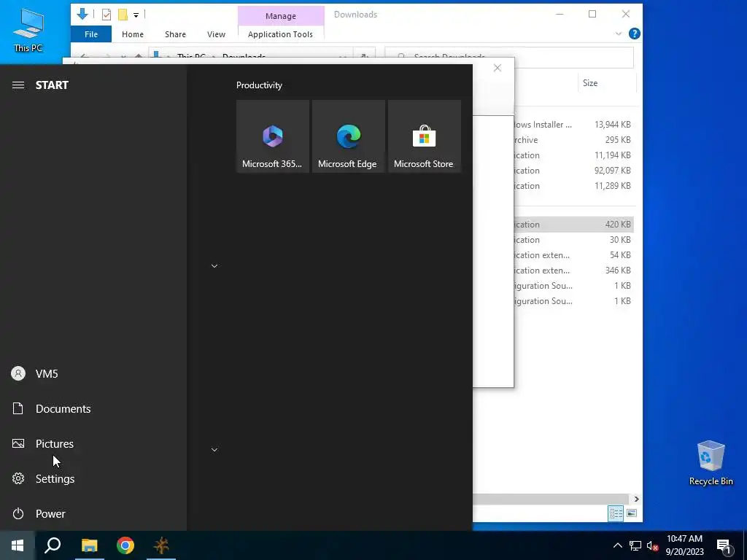
Task: Close the dialog over the Explorer window
Action: pos(498,68)
